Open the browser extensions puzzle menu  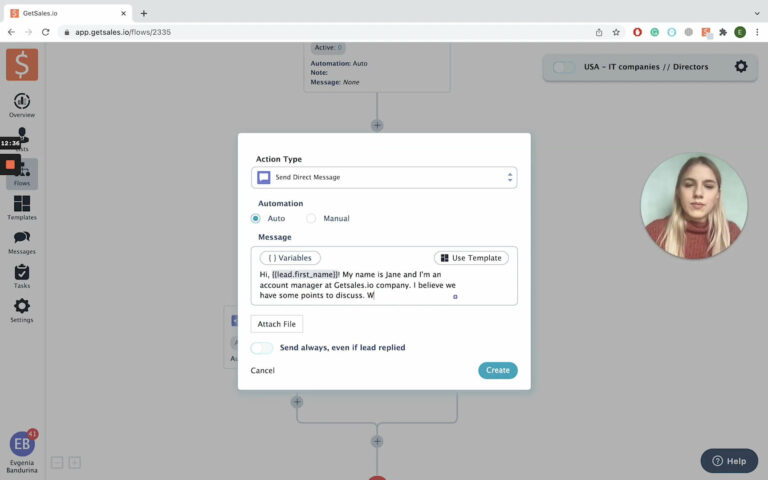(x=723, y=32)
